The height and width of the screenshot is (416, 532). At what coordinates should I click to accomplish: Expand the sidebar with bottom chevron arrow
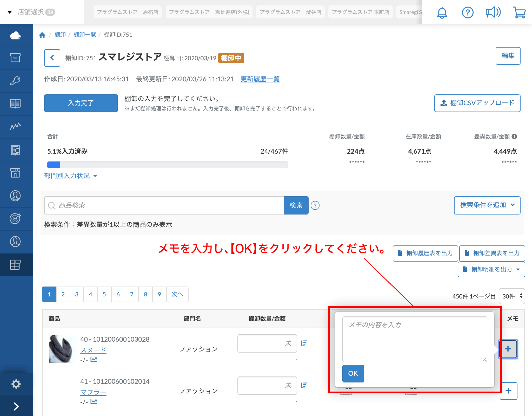pos(16,406)
